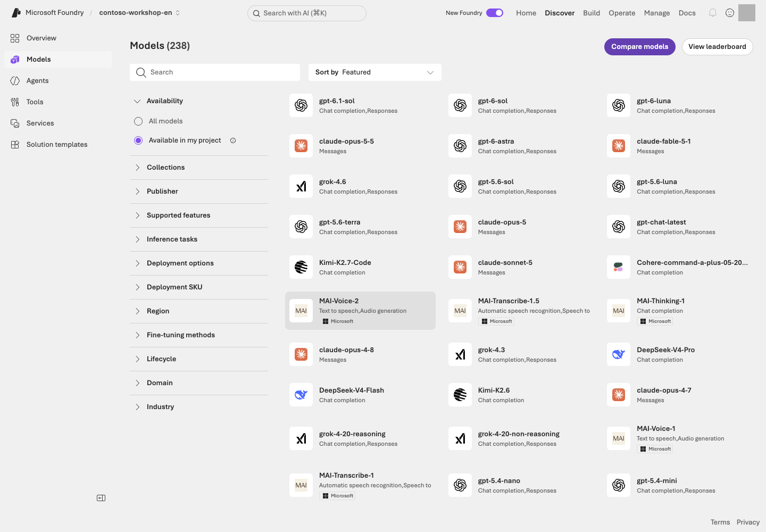Click the grok-4.6 model icon
766x532 pixels.
tap(301, 186)
